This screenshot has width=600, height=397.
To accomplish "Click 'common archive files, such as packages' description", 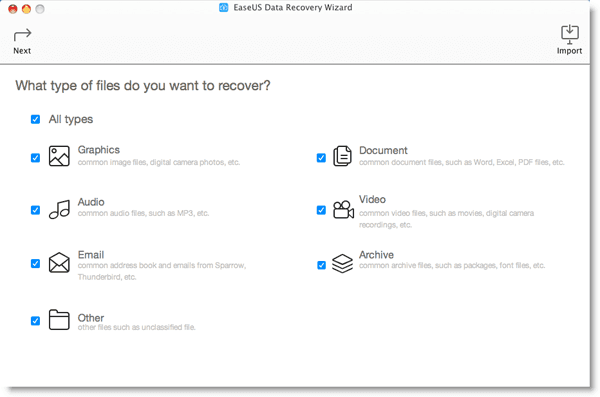I will (x=452, y=265).
